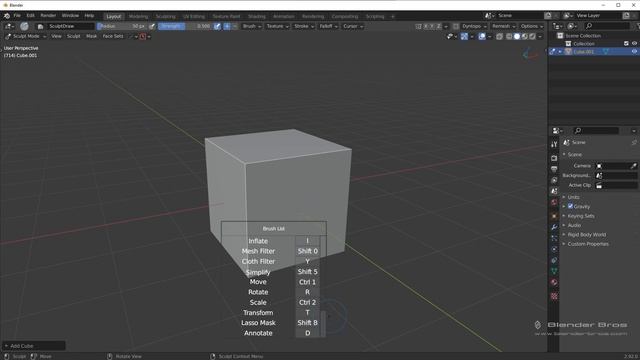This screenshot has height=360, width=640.
Task: Open the Sculpt menu
Action: 73,36
